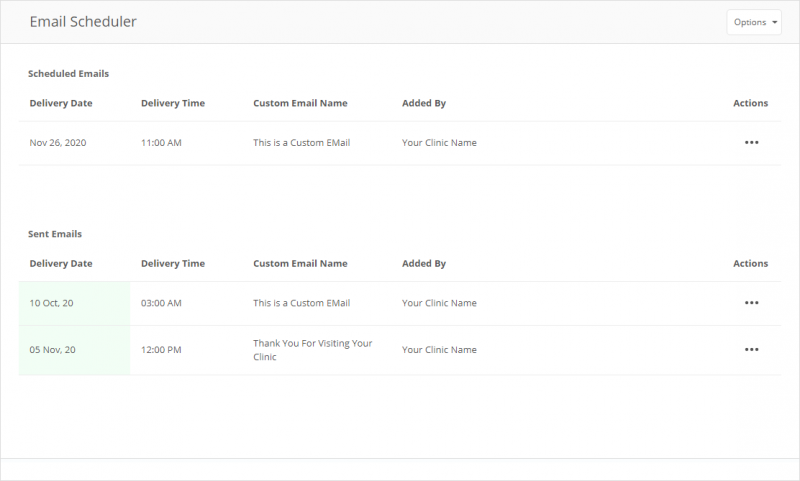This screenshot has height=481, width=800.
Task: Click scheduled 'This is a Custom EMail' name
Action: tap(302, 143)
